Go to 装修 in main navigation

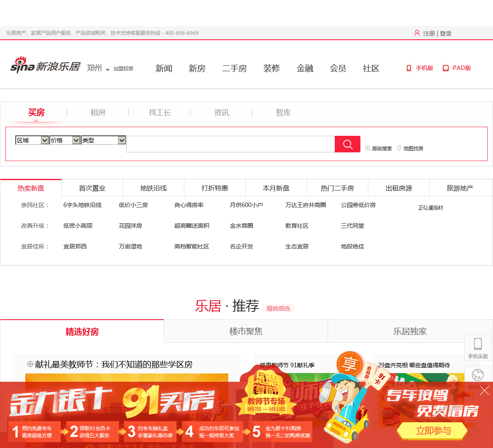[x=272, y=68]
